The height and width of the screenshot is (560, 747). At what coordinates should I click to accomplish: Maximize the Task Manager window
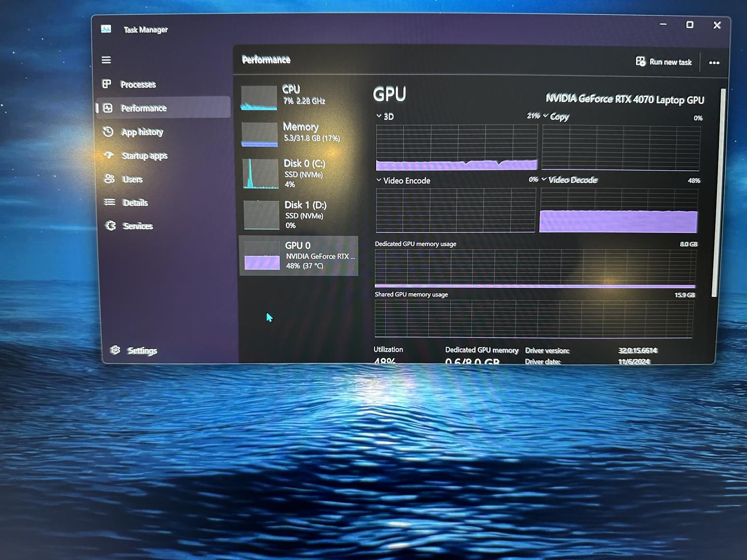coord(689,25)
